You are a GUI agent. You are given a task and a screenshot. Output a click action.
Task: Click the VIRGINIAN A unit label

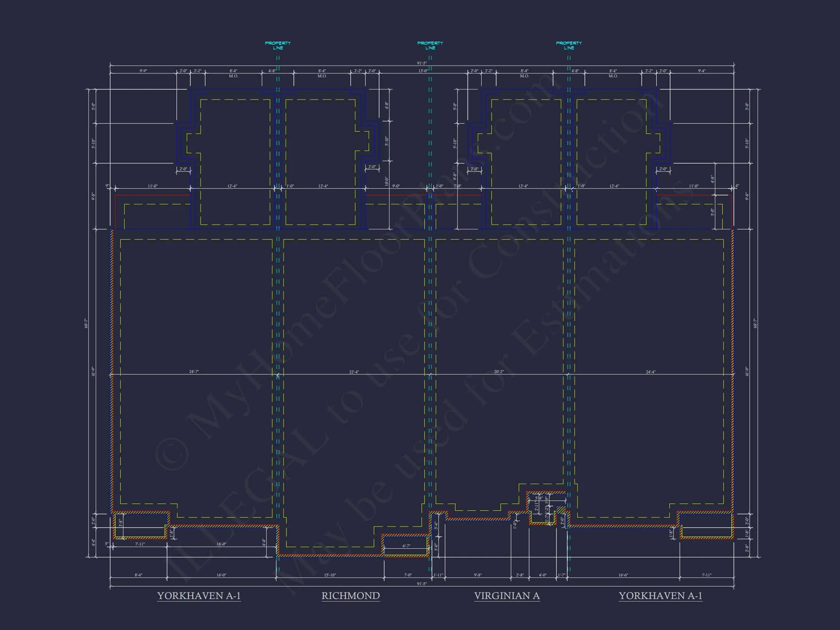point(506,595)
